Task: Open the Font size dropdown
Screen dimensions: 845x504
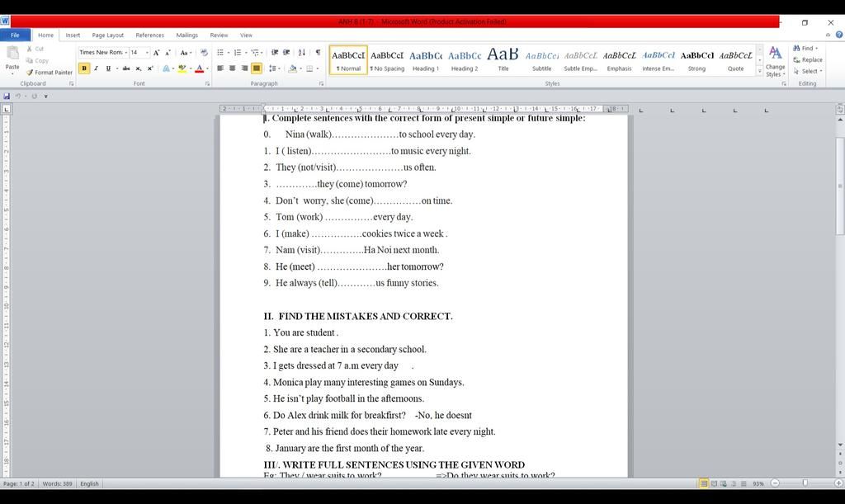Action: pos(147,52)
